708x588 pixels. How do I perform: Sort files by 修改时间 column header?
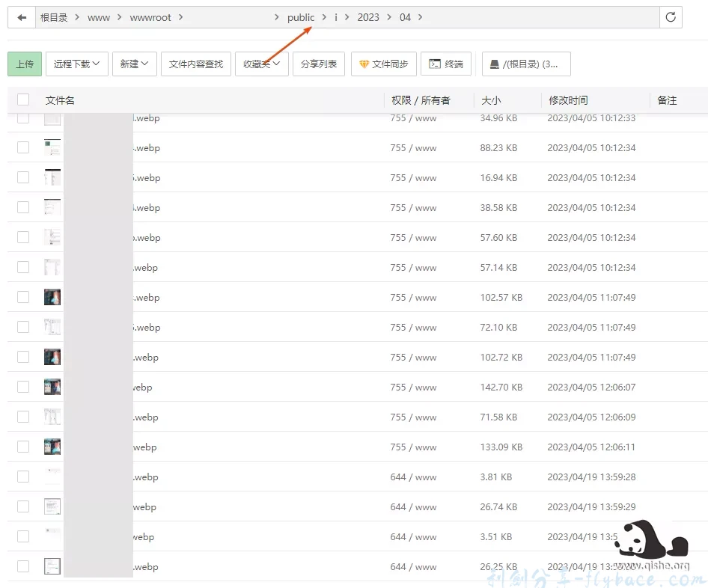pos(568,100)
